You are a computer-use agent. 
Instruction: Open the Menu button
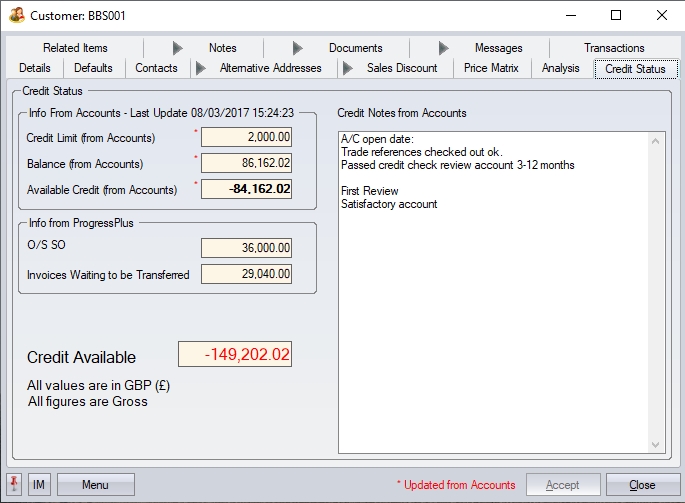95,485
